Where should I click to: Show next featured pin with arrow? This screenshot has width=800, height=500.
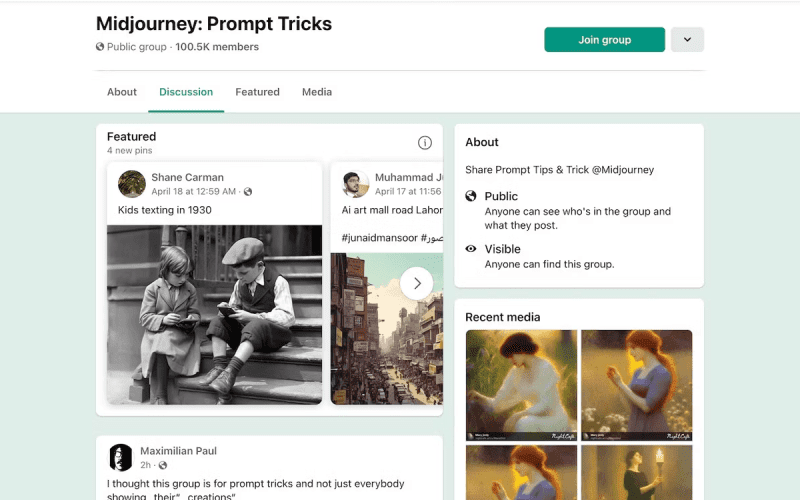click(x=417, y=283)
